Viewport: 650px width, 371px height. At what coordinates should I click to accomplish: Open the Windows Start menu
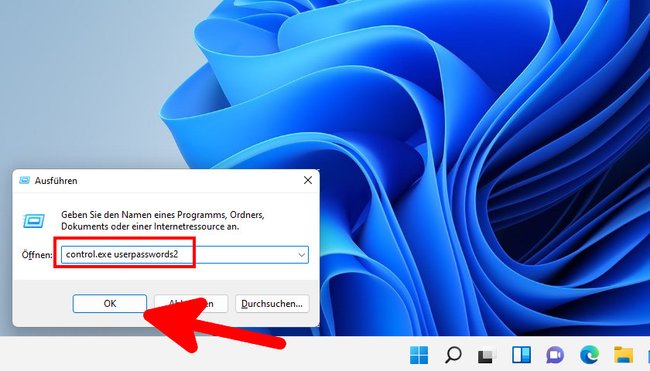click(419, 355)
